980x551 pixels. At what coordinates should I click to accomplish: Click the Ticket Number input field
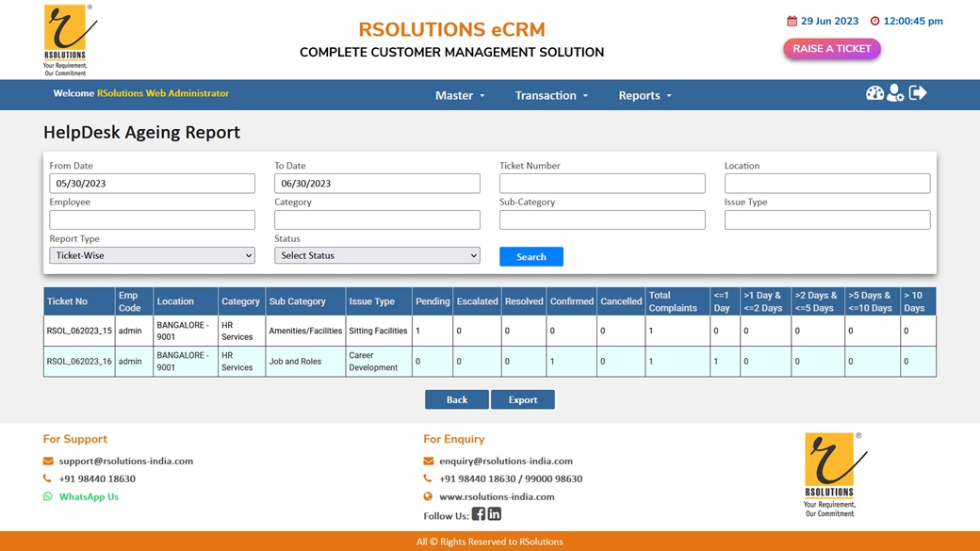(602, 184)
